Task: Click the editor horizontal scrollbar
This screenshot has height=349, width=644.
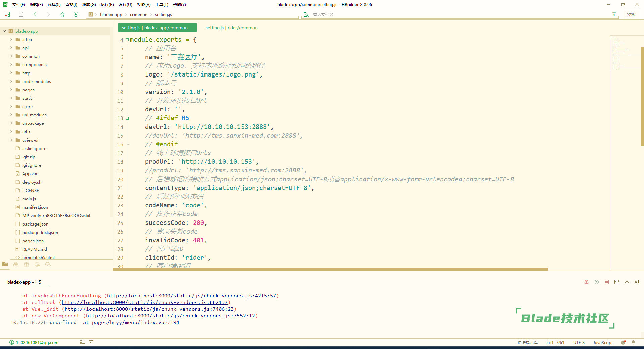Action: pos(330,269)
